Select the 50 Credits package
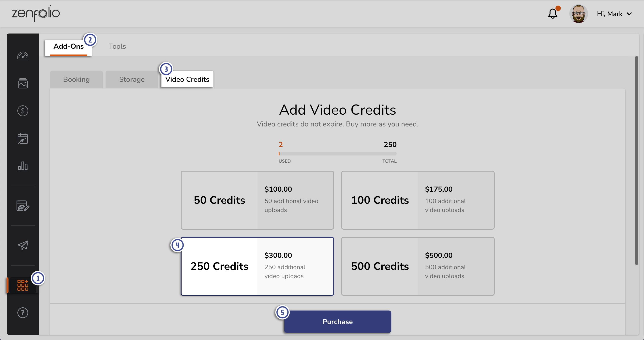 pos(257,200)
